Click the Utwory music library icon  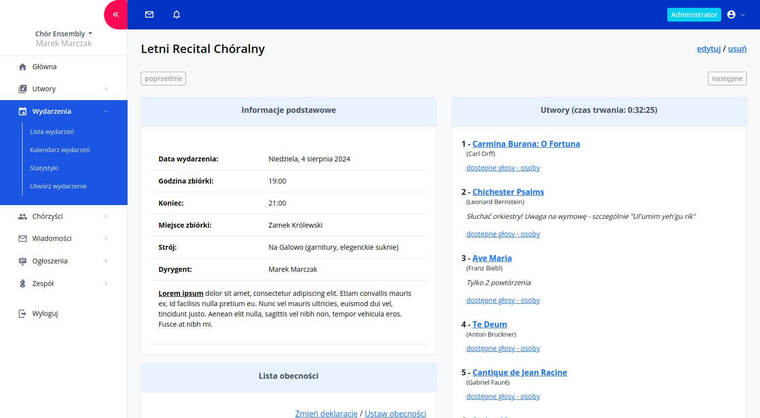click(23, 89)
